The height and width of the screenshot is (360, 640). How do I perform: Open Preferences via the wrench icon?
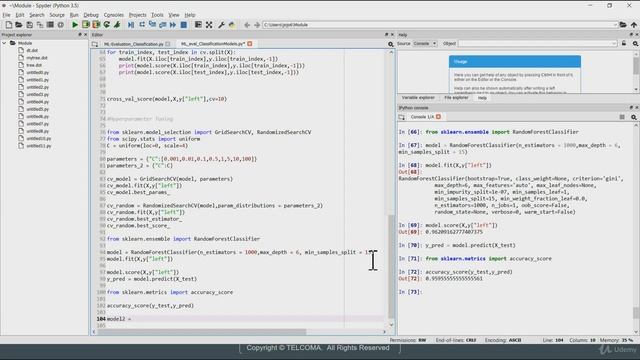pos(221,25)
